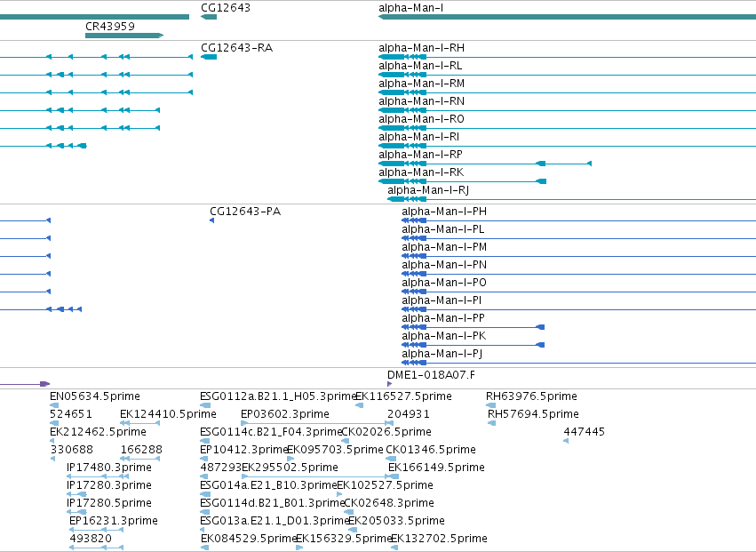Select the feature labeled 524651

[54, 423]
